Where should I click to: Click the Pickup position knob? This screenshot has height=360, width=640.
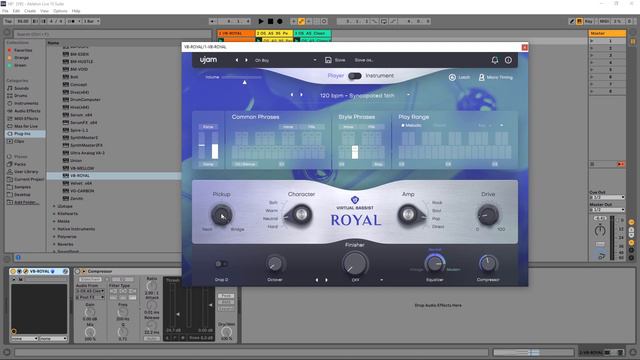pyautogui.click(x=222, y=215)
